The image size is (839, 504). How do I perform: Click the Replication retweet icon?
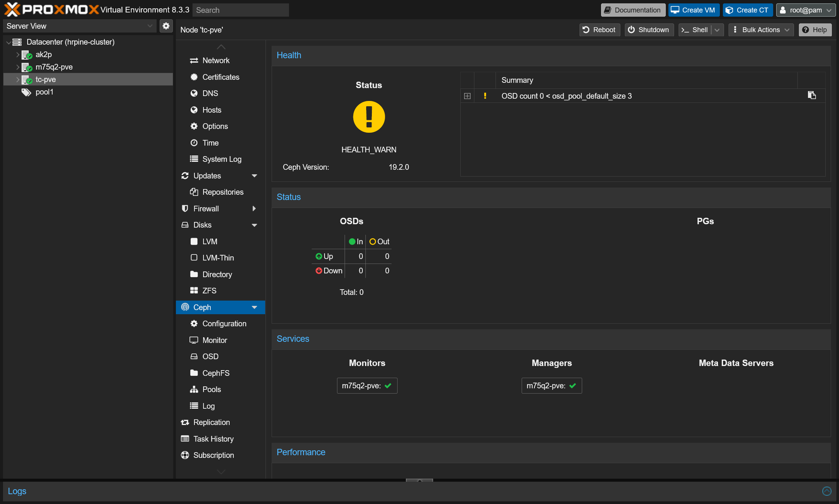click(x=185, y=422)
